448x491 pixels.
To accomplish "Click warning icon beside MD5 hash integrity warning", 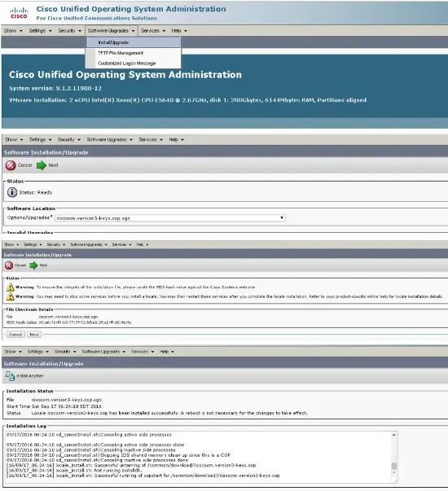I will point(10,287).
